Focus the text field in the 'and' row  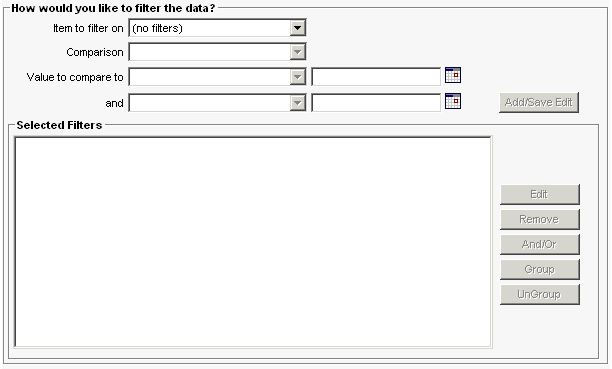pyautogui.click(x=376, y=103)
